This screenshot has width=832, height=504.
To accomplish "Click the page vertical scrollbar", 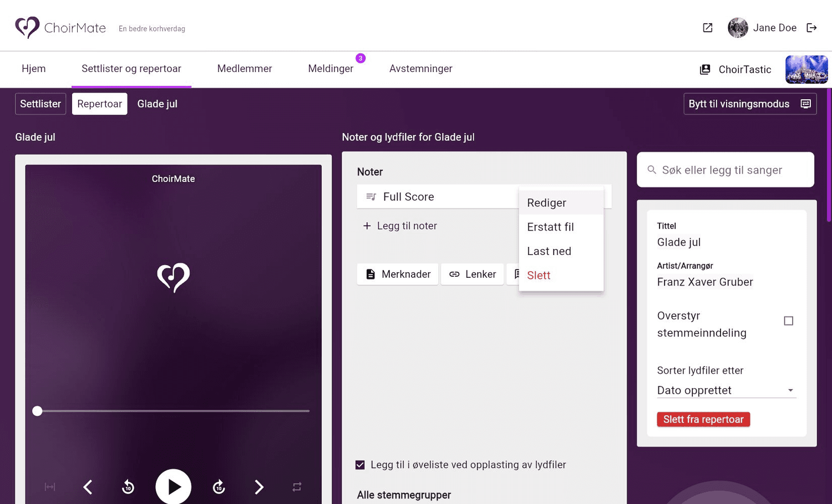I will click(x=829, y=155).
